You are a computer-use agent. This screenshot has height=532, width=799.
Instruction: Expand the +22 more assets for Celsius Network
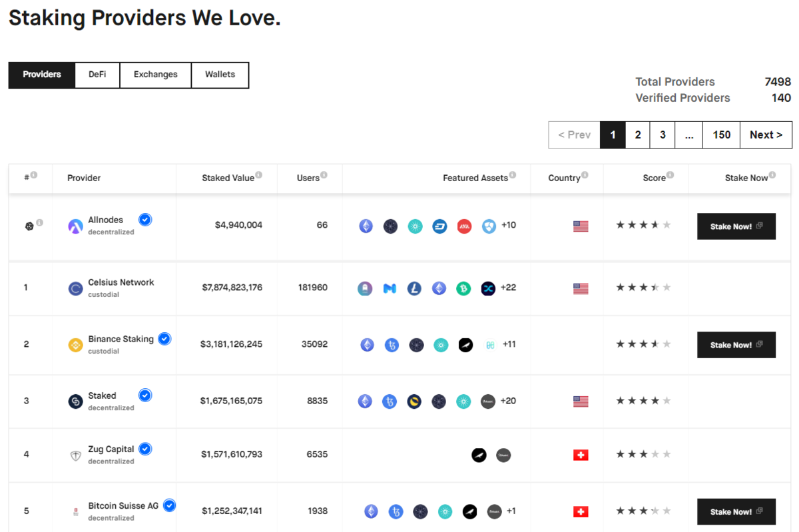point(509,288)
